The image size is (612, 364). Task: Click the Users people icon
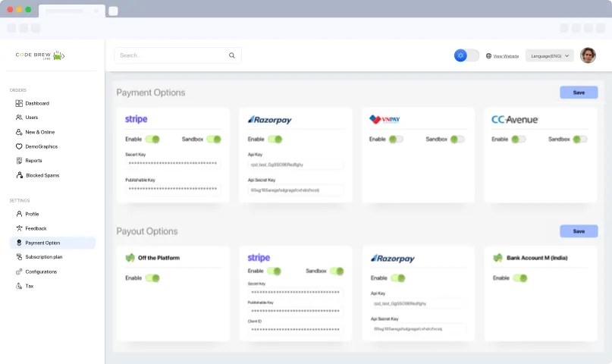pyautogui.click(x=19, y=118)
